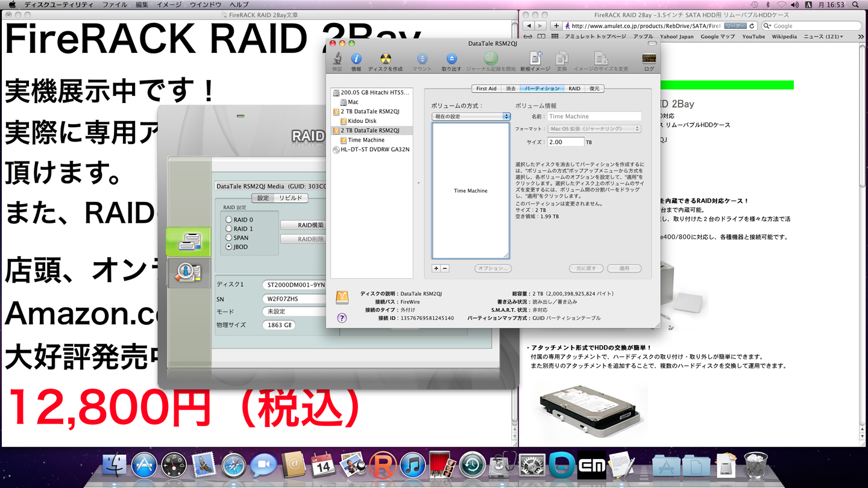Select 200.05 GB Hitachi disk in sidebar
Screen dimensions: 868x488
pyautogui.click(x=371, y=93)
